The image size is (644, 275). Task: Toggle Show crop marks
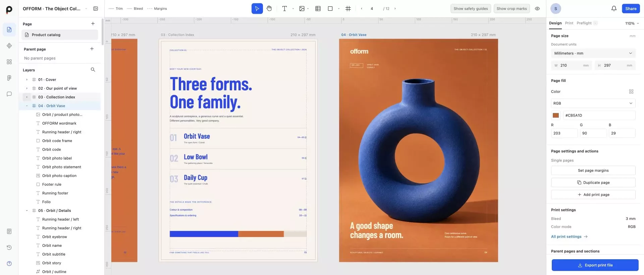[512, 9]
